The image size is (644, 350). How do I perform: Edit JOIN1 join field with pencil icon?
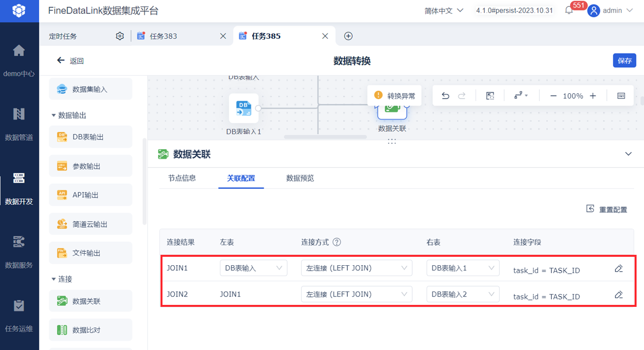[618, 268]
